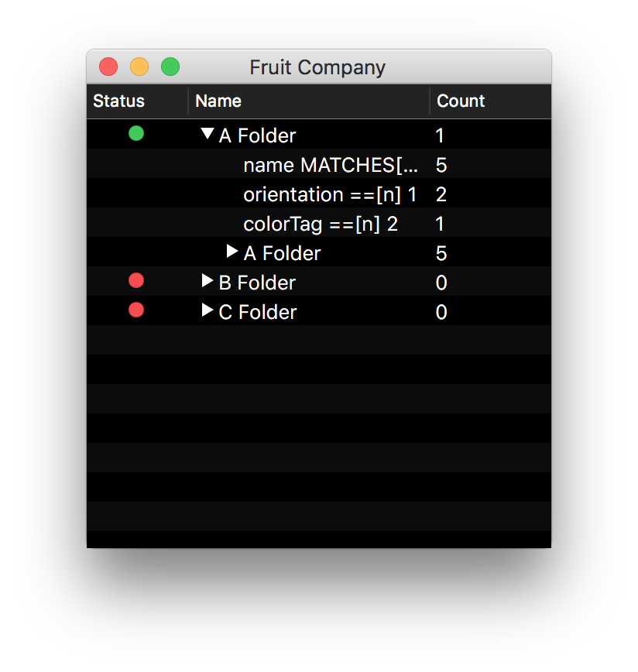Screen dimensions: 638x672
Task: Sort by the Count column header
Action: (x=461, y=101)
